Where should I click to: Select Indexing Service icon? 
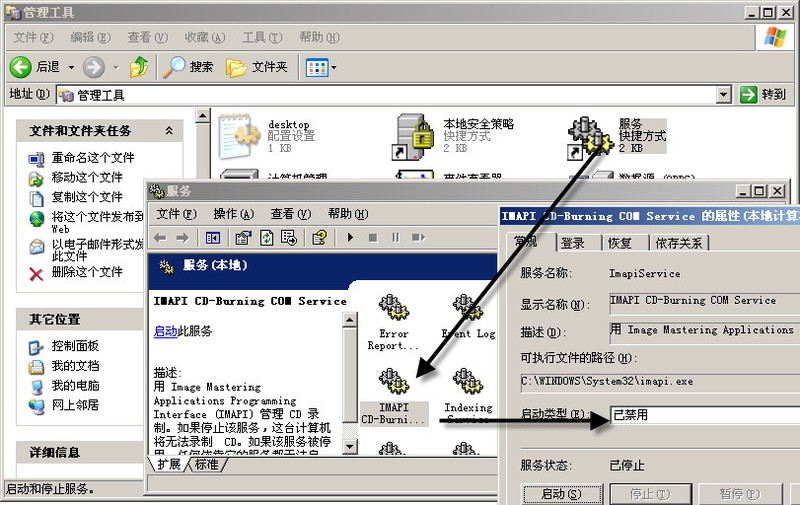468,382
